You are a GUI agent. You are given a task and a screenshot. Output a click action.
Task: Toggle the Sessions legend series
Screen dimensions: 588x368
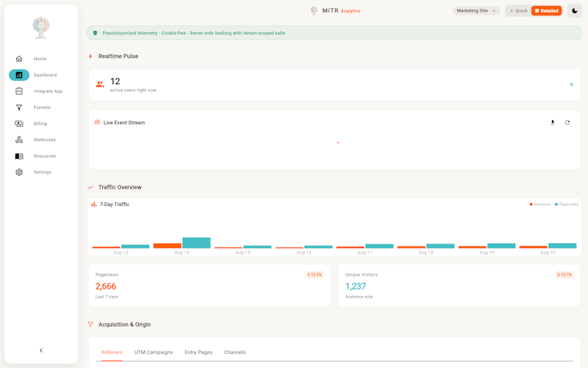(x=540, y=204)
